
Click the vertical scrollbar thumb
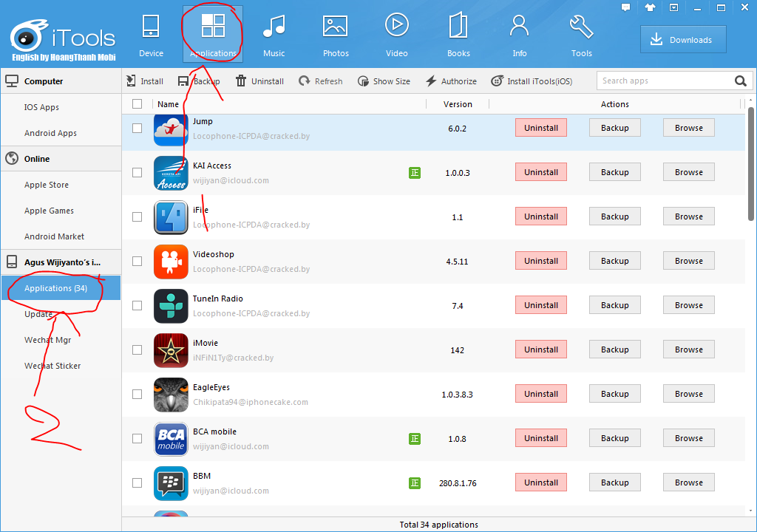(x=750, y=164)
